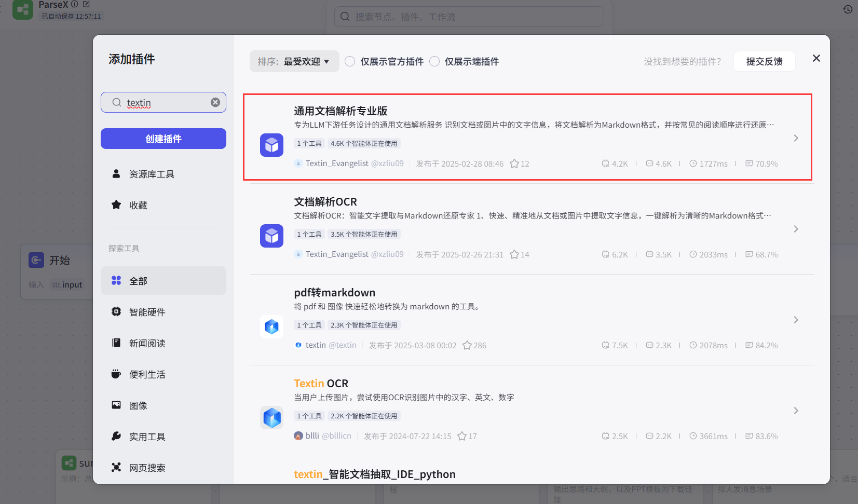Viewport: 858px width, 504px height.
Task: Expand 通用文档解析专业版 with its right chevron
Action: coord(796,138)
